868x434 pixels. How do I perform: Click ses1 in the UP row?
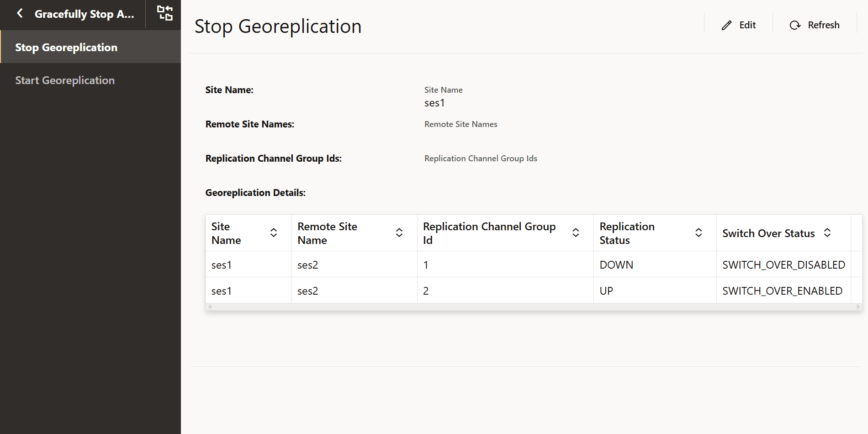(249, 291)
